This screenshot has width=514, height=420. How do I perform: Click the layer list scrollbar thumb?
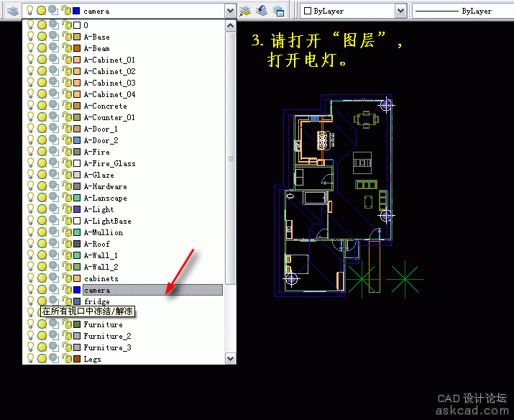tap(231, 158)
